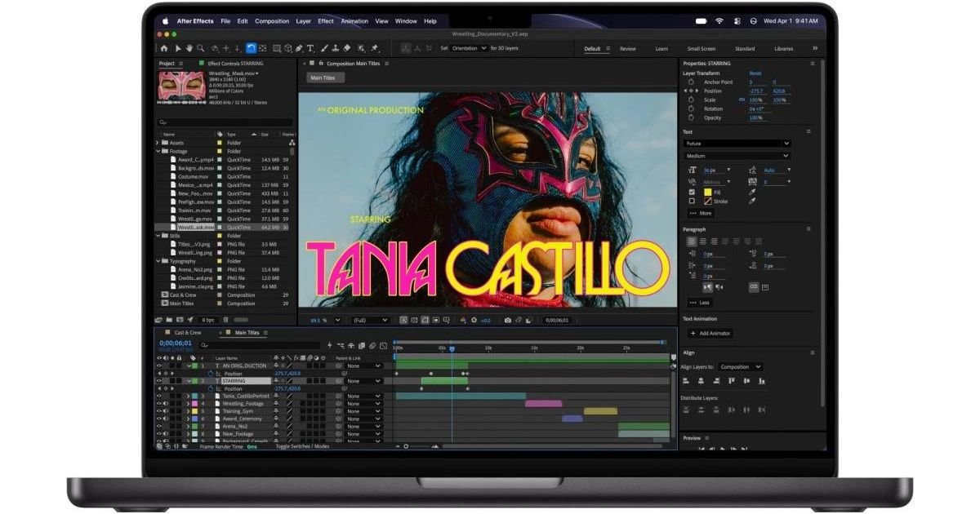Toggle the Stroke checkbox in Text panel
Screen dimensions: 980x514
click(x=692, y=201)
